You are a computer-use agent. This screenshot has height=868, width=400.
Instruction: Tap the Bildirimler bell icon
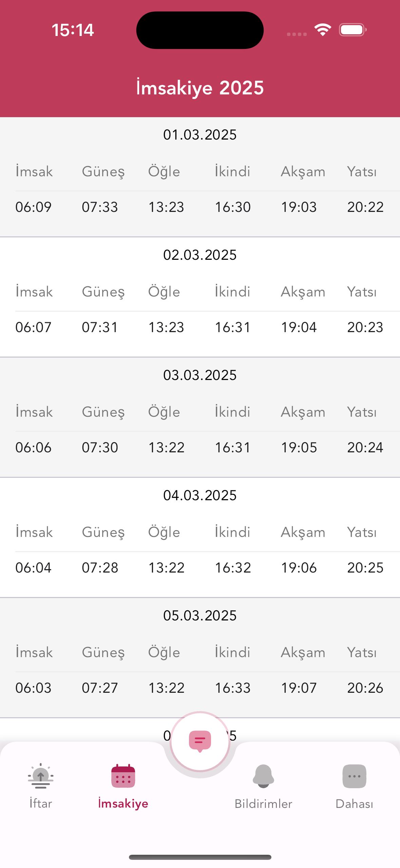pos(263,776)
